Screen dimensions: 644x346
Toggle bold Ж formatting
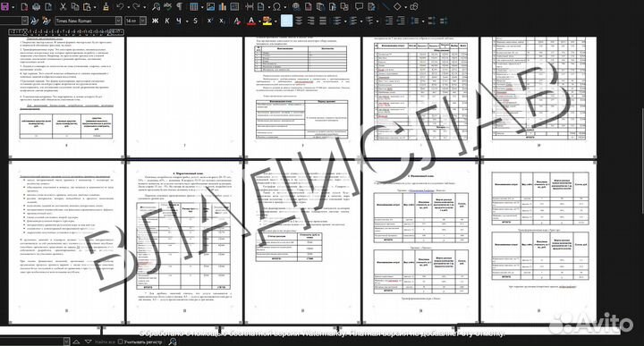(x=155, y=21)
